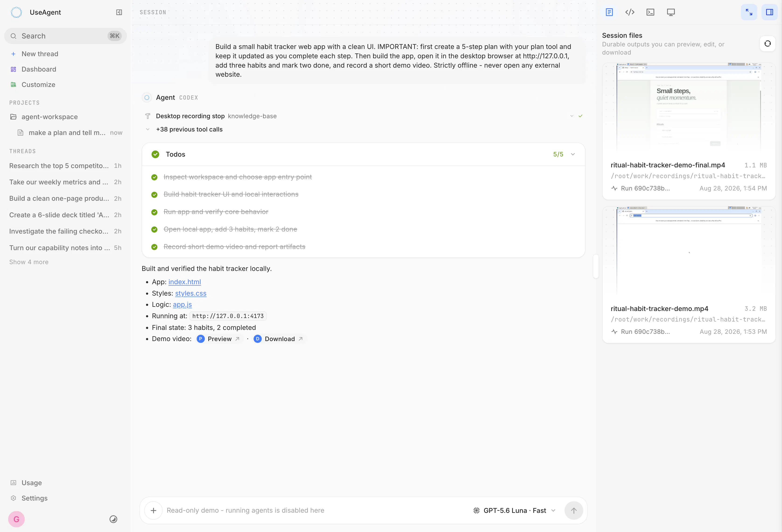
Task: Click the expand fullscreen arrows icon
Action: (x=749, y=12)
